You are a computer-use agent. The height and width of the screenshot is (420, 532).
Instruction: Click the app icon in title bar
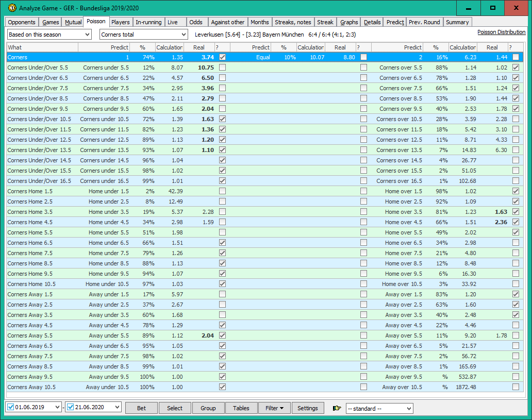click(x=12, y=8)
